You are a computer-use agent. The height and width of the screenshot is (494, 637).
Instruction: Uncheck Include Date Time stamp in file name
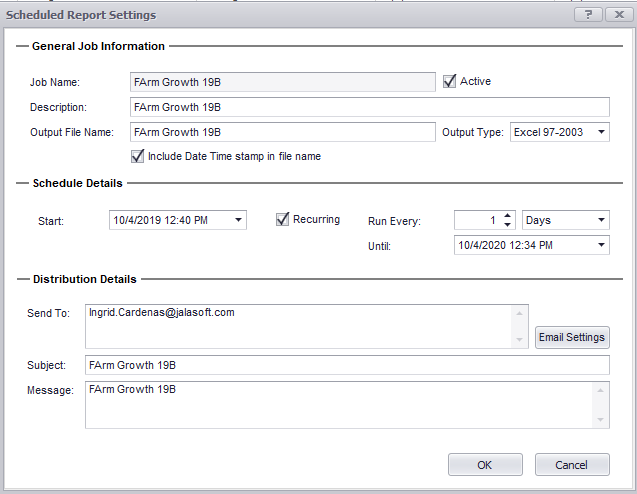click(138, 156)
